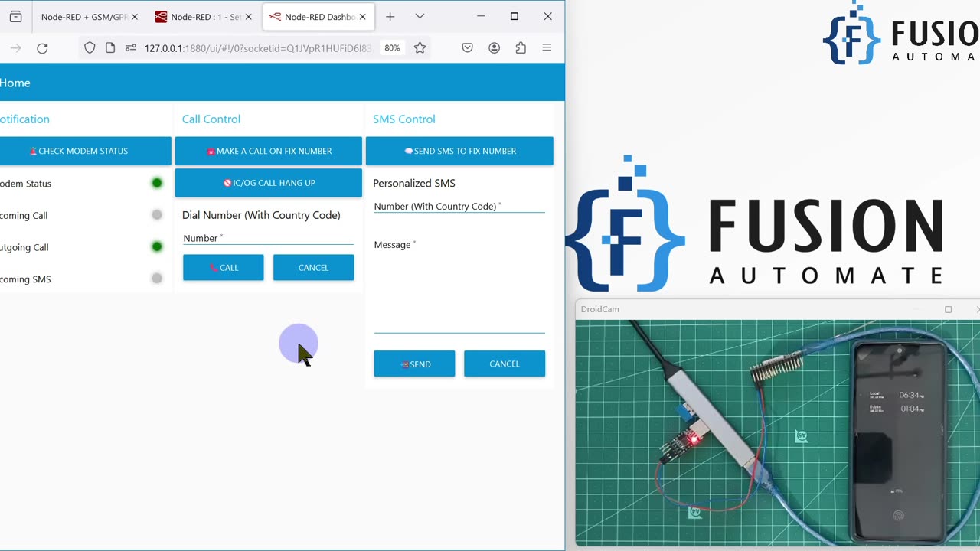Bookmark this page with the star icon

[x=420, y=48]
